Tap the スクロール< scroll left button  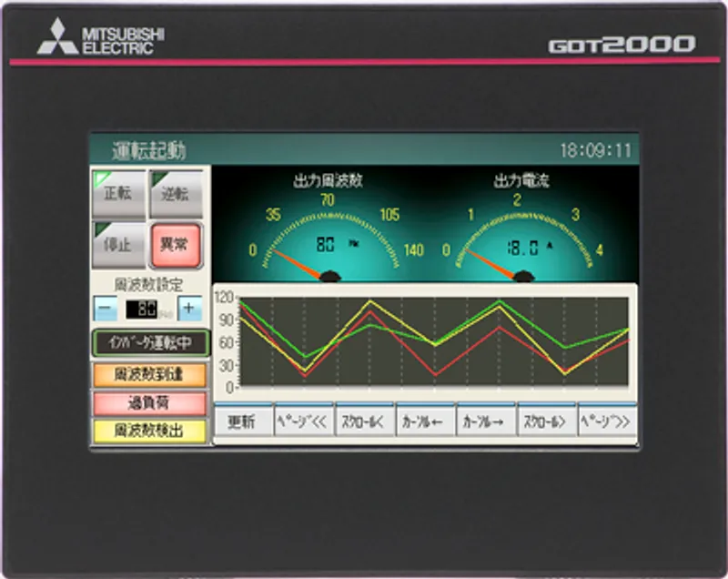pos(365,421)
